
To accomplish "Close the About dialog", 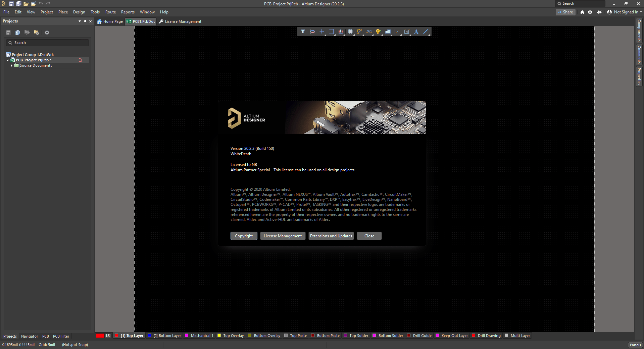I will coord(369,236).
